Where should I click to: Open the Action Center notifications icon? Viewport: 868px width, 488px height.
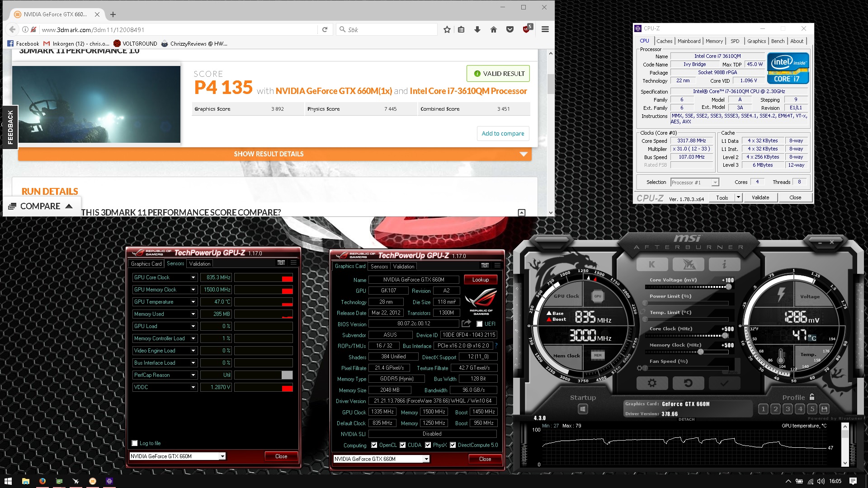click(853, 481)
